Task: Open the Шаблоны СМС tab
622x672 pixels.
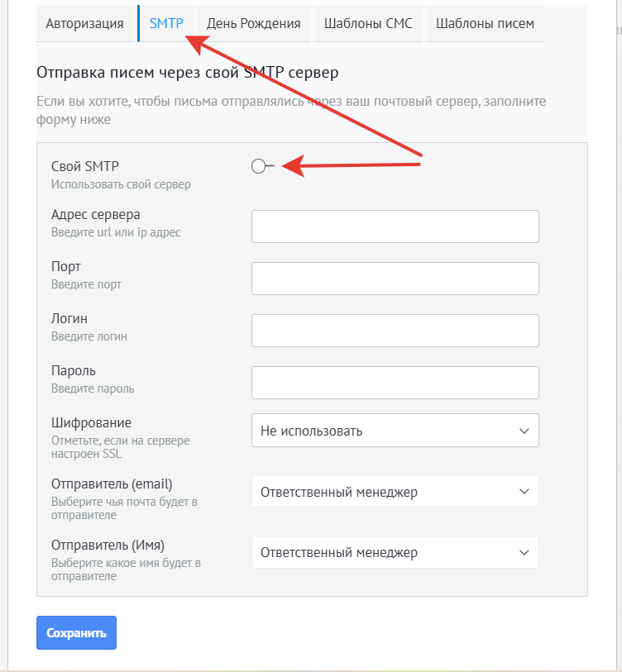Action: pos(368,23)
